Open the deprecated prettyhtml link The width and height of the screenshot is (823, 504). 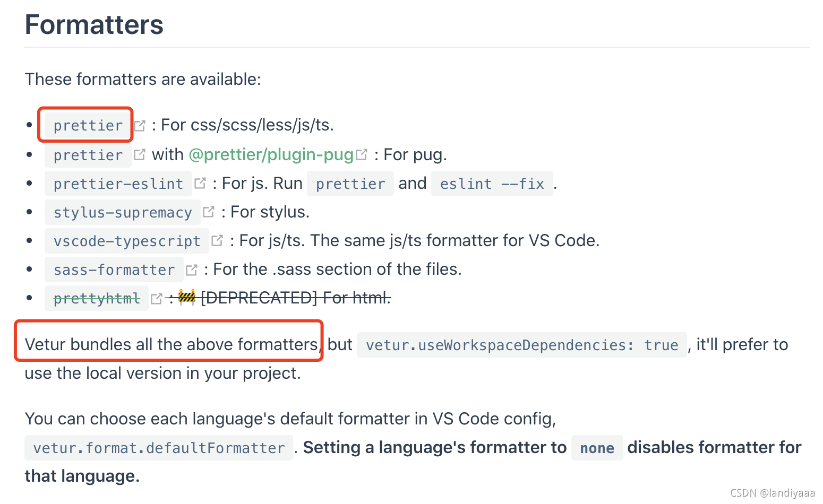97,298
